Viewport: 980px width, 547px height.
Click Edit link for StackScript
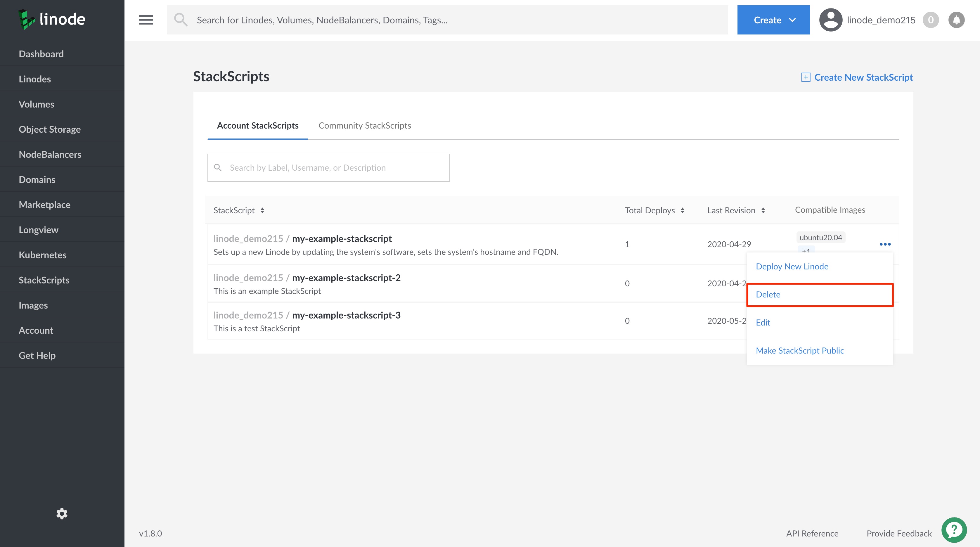point(763,322)
